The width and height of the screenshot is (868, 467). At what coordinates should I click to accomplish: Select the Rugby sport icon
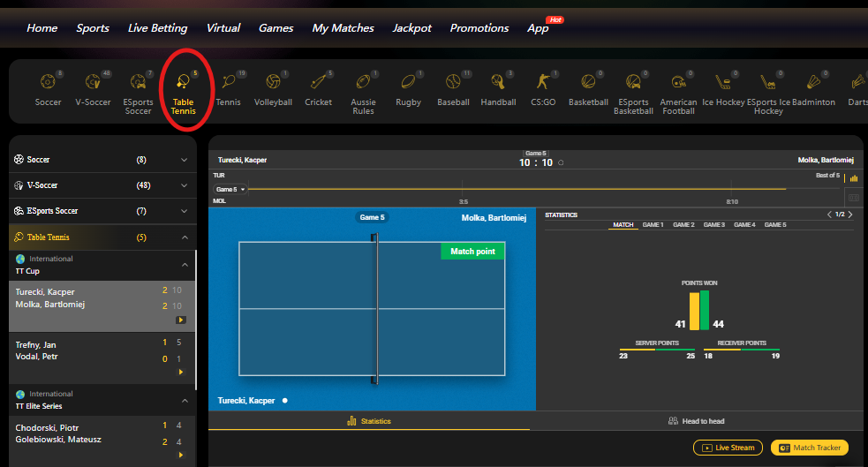(408, 90)
